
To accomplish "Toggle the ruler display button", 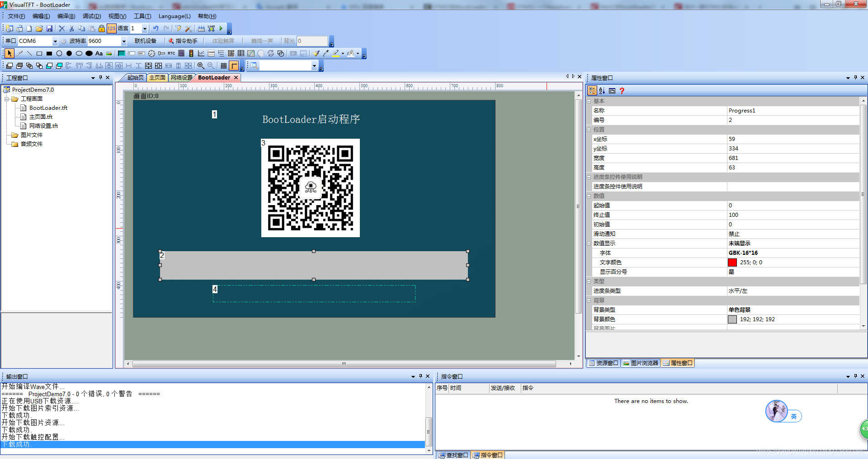I will 234,66.
